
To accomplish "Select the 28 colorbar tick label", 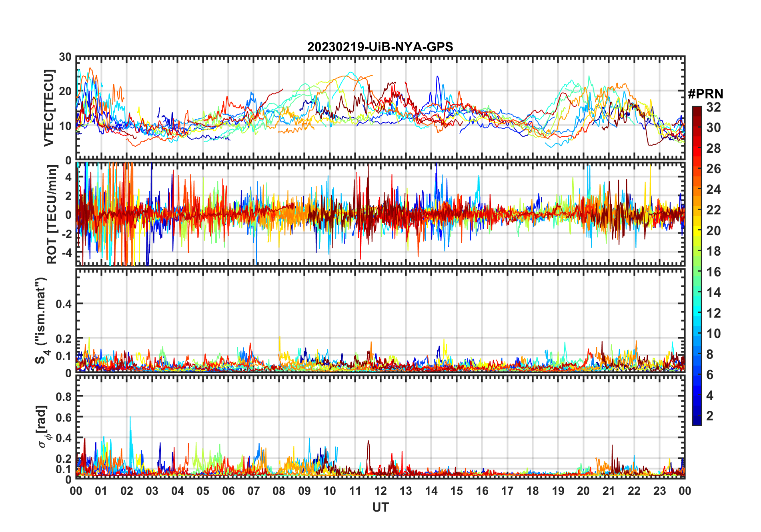I will 713,148.
